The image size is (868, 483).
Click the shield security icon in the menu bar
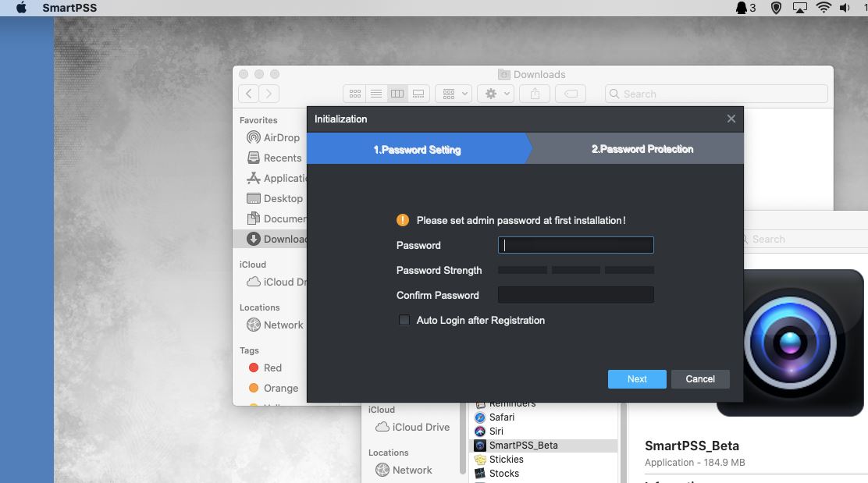point(776,8)
